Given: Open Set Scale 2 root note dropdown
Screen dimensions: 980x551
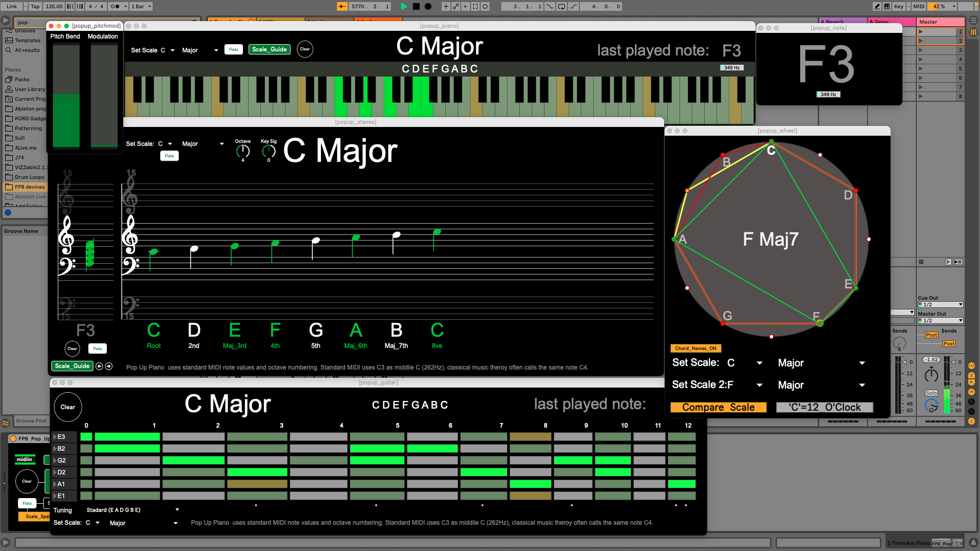Looking at the screenshot, I should tap(759, 385).
